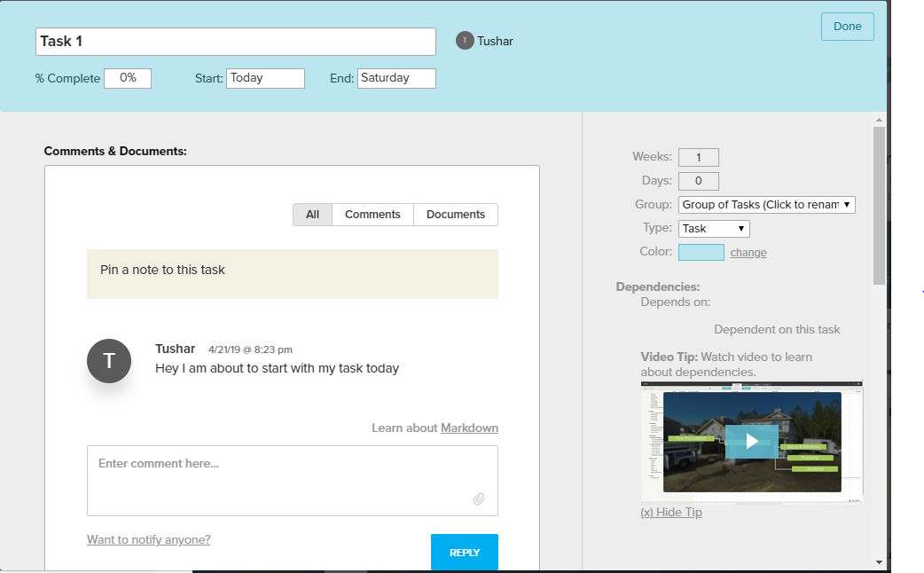Click the Done button

click(847, 27)
